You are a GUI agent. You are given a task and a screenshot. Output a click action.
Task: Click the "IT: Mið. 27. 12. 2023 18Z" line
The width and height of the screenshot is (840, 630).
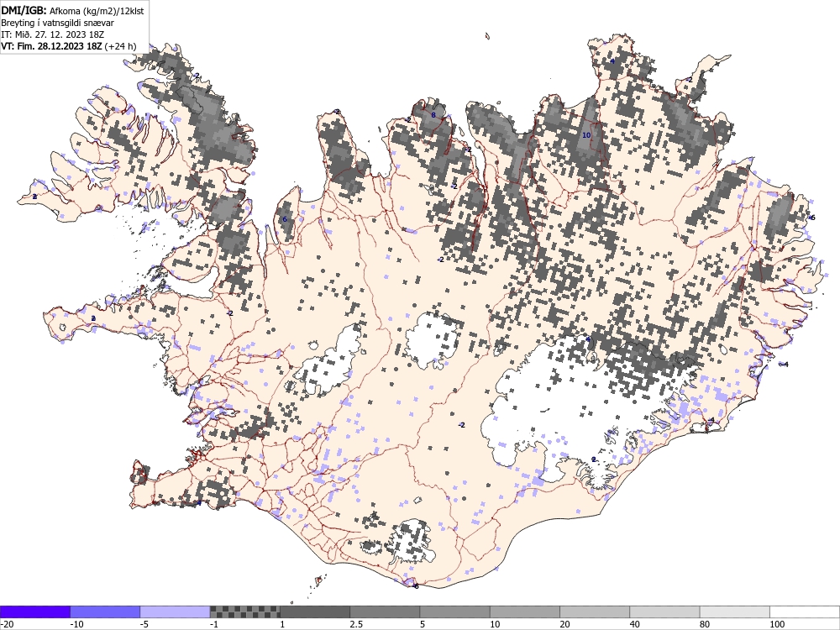(52, 34)
